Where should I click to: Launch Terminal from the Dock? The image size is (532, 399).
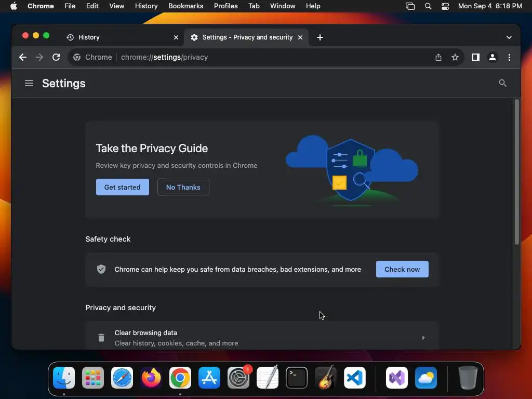(x=297, y=378)
